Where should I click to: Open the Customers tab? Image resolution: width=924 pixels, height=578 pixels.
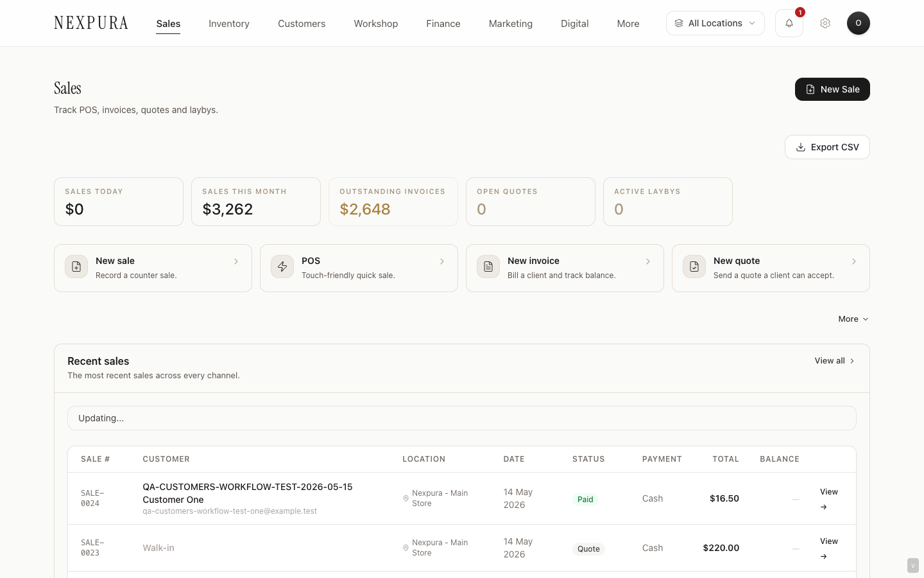pyautogui.click(x=302, y=24)
